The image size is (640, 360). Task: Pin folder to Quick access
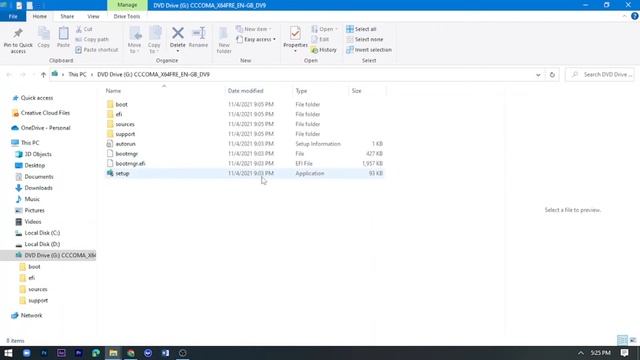tap(18, 40)
